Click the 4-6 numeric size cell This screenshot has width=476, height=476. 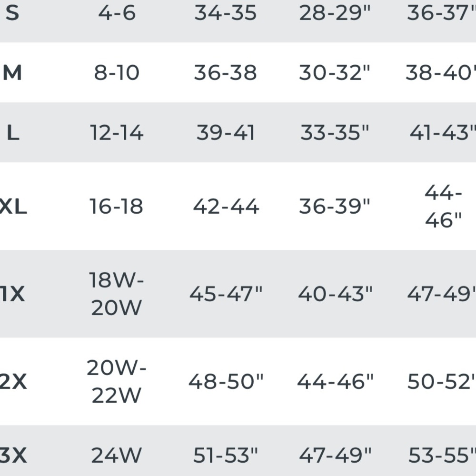pyautogui.click(x=117, y=13)
